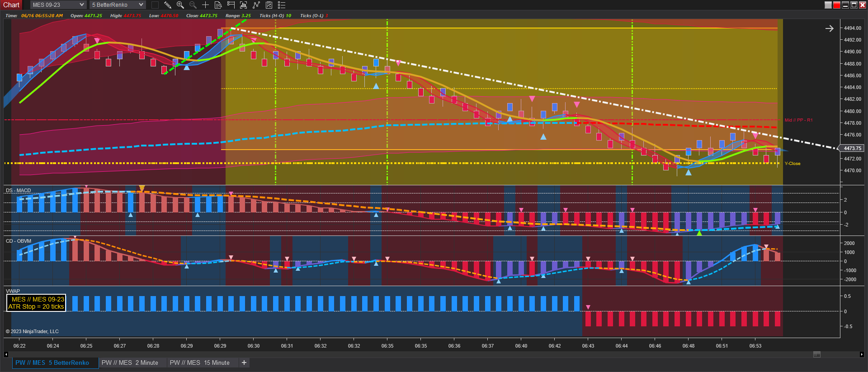This screenshot has height=372, width=868.
Task: Open the data box icon
Action: coord(218,5)
